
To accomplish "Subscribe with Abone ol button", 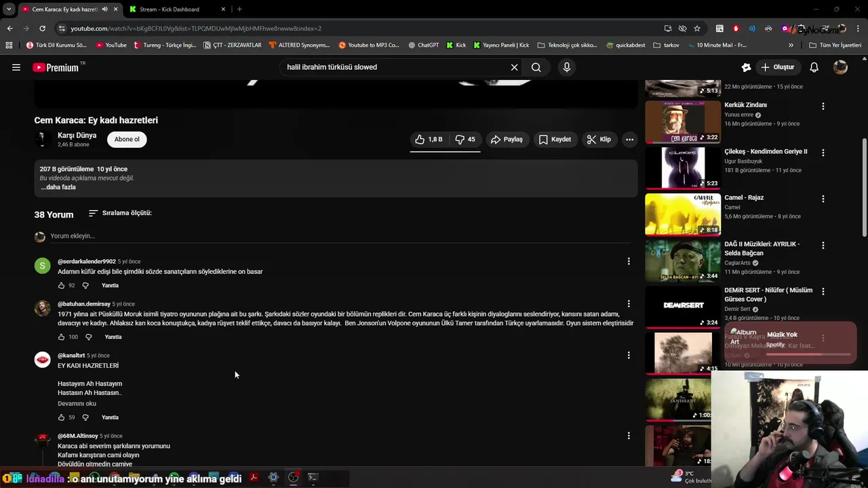I will pos(127,139).
